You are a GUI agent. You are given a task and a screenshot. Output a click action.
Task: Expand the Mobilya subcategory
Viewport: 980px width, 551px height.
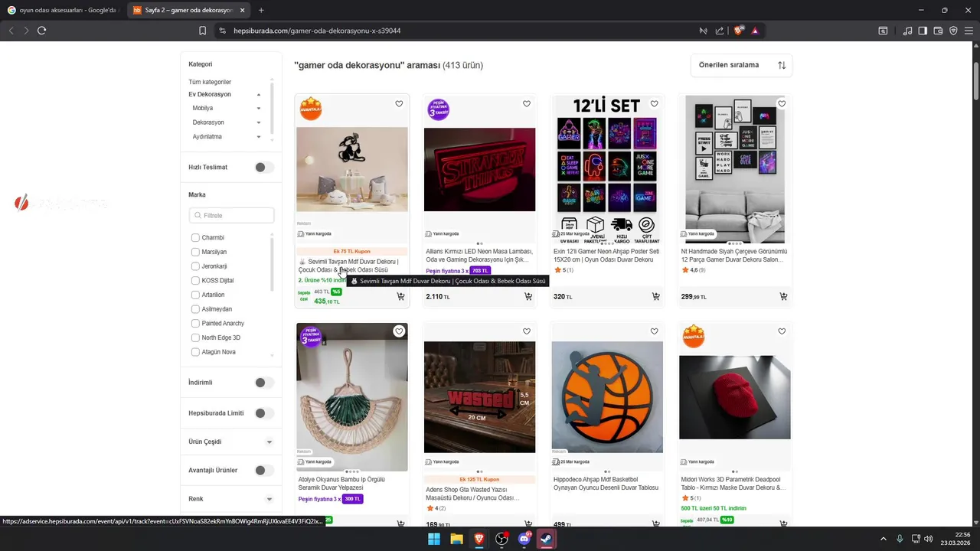[x=259, y=109]
